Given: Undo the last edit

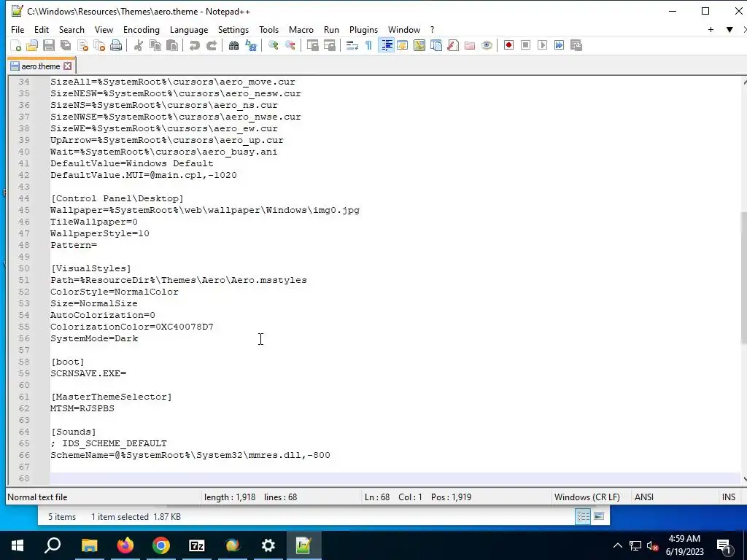Looking at the screenshot, I should click(x=194, y=45).
